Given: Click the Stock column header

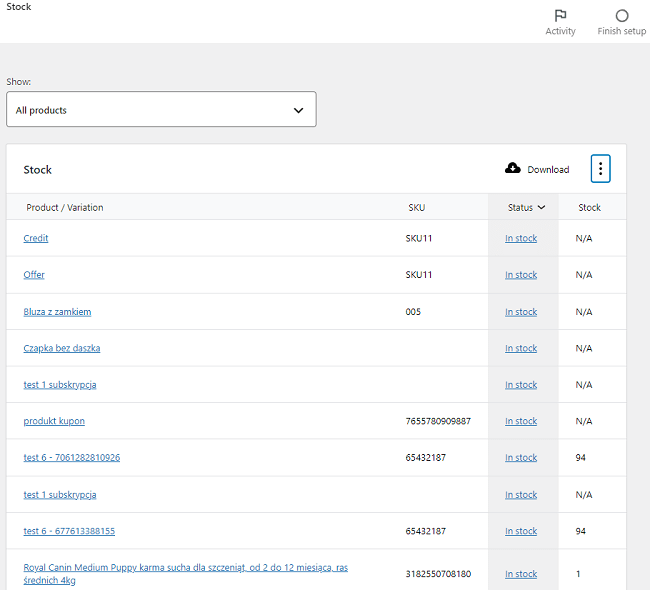Looking at the screenshot, I should click(589, 207).
